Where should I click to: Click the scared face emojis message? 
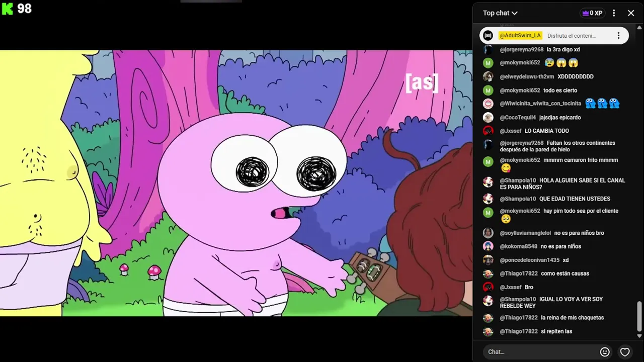pos(561,63)
